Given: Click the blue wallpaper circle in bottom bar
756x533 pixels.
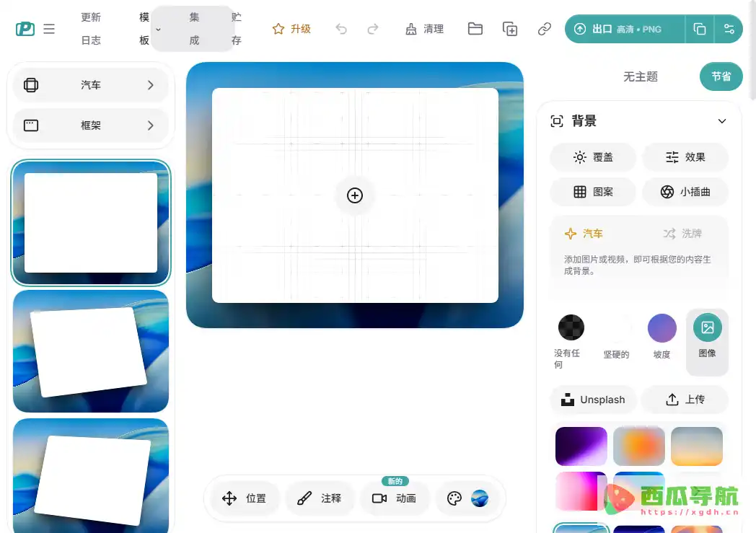Looking at the screenshot, I should [x=480, y=498].
